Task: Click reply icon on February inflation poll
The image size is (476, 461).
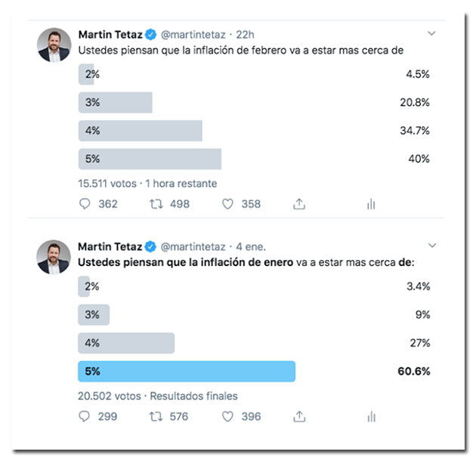Action: pos(85,204)
